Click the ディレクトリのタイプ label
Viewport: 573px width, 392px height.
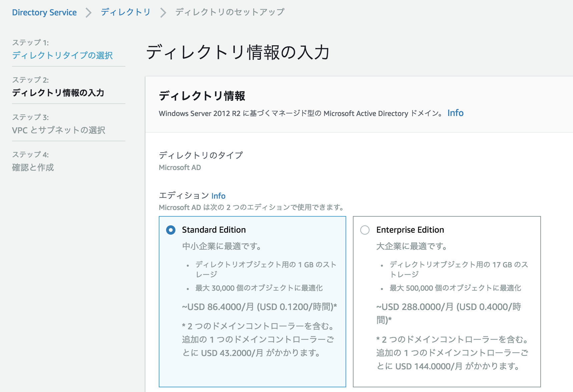pos(201,155)
